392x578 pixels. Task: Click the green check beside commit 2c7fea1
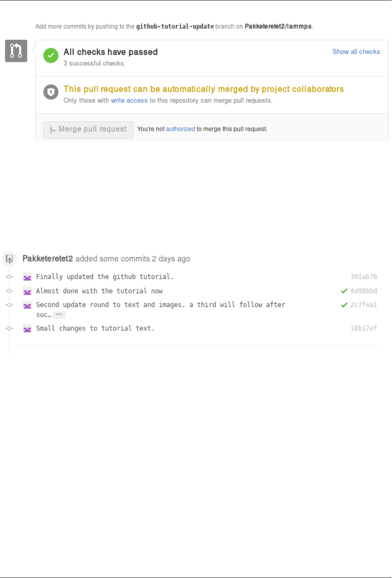pyautogui.click(x=344, y=305)
